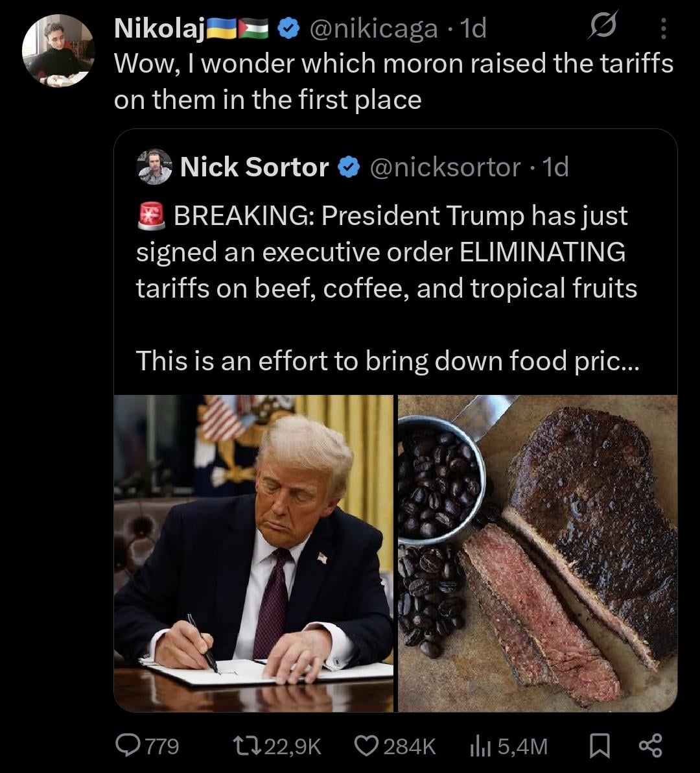The image size is (700, 773).
Task: View tweet analytics bar chart icon
Action: pos(478,746)
